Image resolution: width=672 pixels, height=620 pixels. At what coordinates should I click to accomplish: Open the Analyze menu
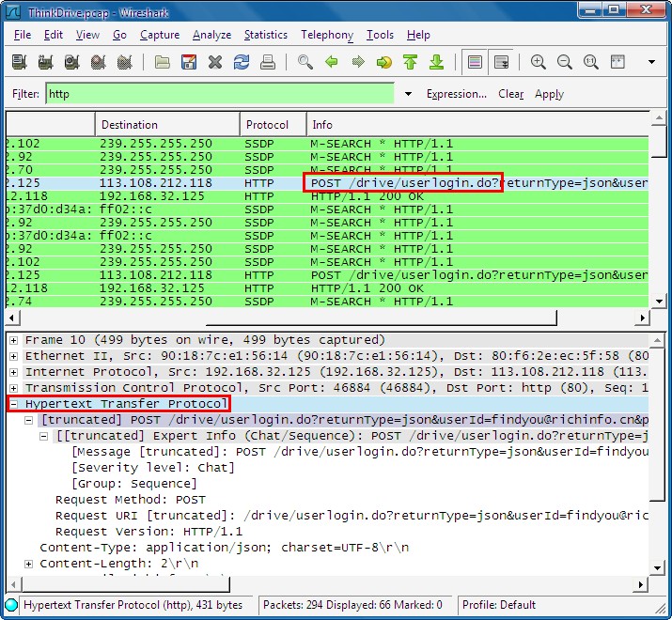tap(211, 35)
